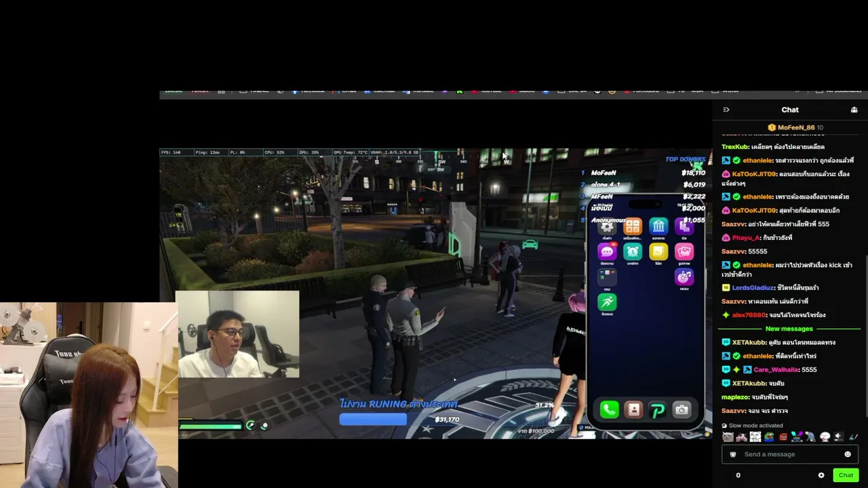Viewport: 868px width, 488px height.
Task: Open the purple app in the phone's top row
Action: tap(684, 226)
